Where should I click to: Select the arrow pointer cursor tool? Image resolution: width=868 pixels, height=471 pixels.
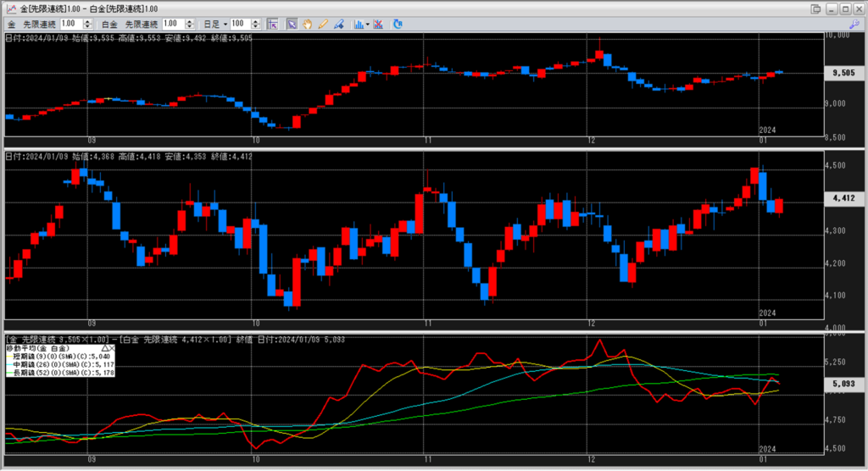tap(292, 24)
